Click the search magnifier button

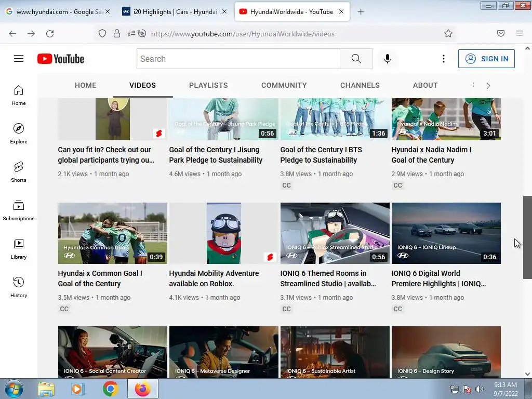click(356, 59)
